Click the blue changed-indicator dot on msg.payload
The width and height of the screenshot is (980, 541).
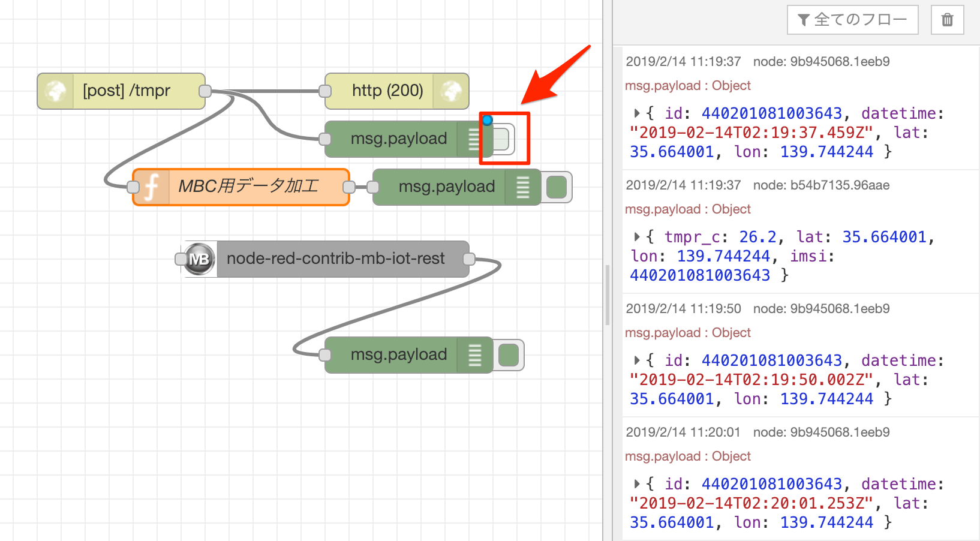point(488,120)
